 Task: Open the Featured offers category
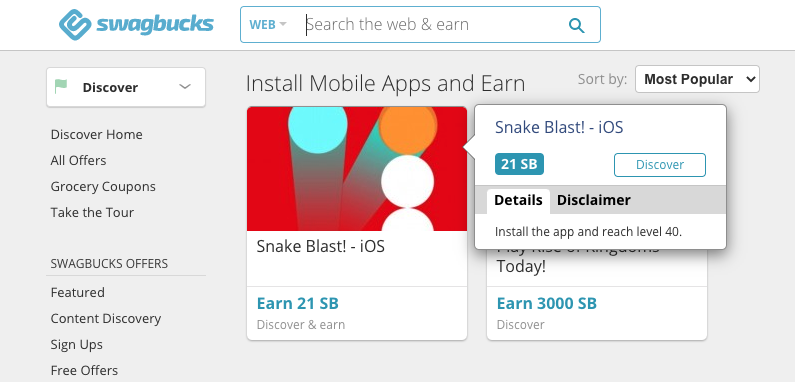click(78, 292)
